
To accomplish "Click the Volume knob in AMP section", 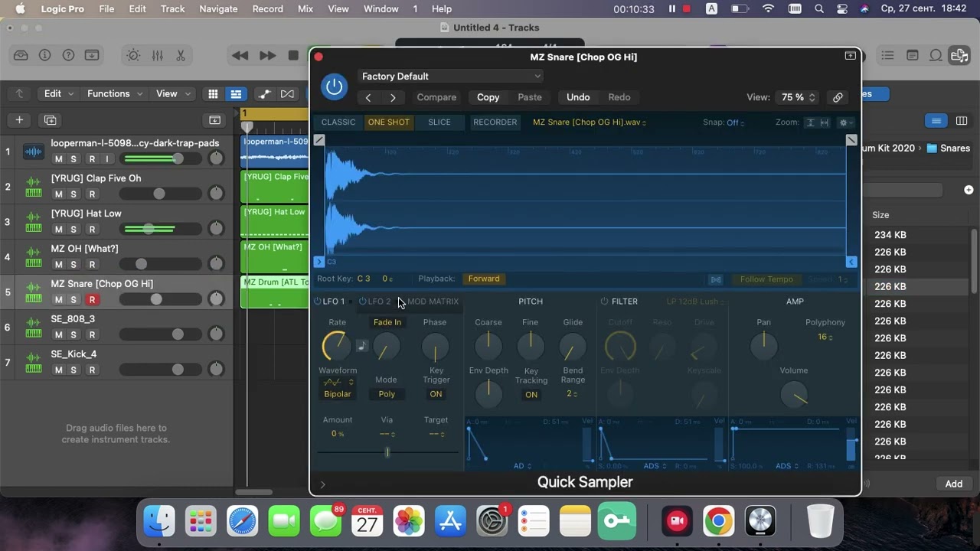I will tap(794, 395).
